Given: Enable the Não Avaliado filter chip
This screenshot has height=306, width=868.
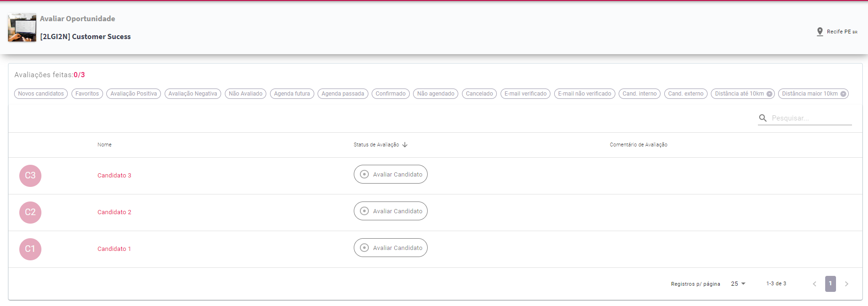Looking at the screenshot, I should 246,94.
